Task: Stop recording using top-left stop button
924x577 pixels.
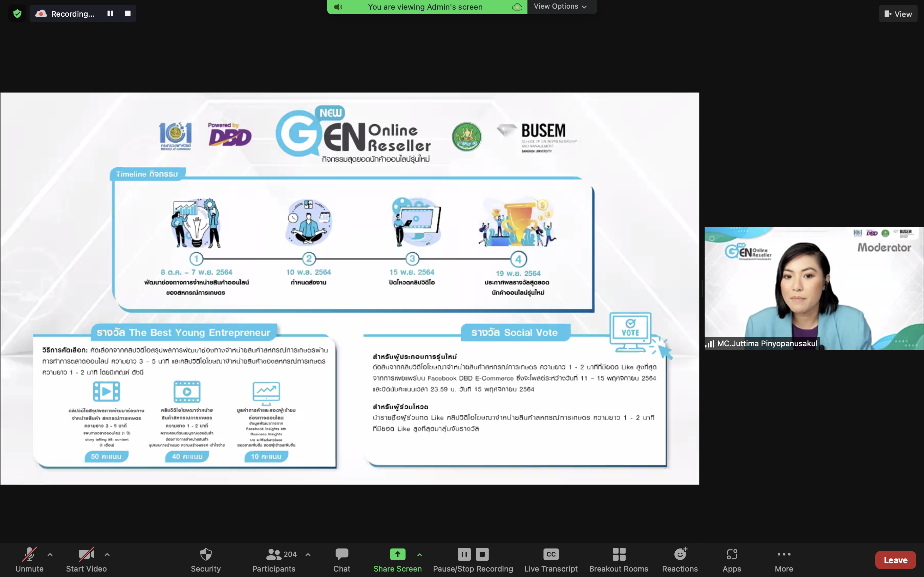Action: (x=127, y=14)
